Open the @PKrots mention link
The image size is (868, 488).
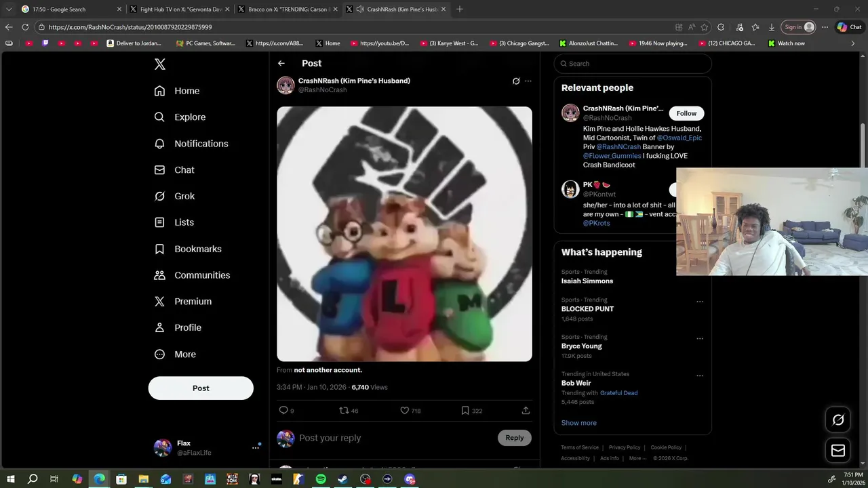597,223
